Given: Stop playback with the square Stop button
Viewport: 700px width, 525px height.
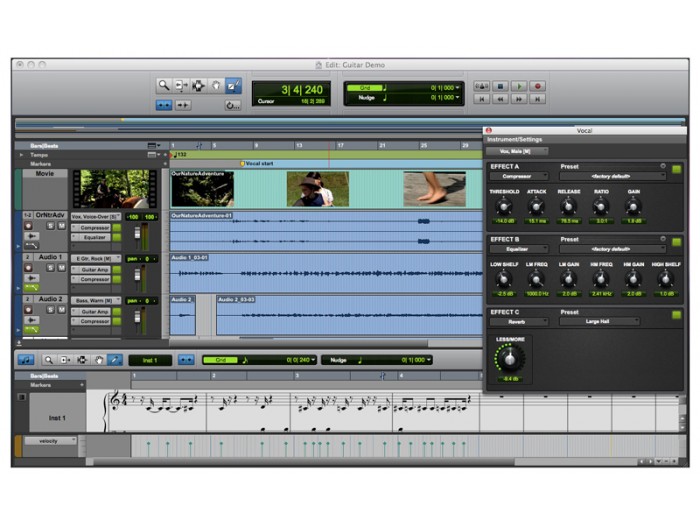Looking at the screenshot, I should 500,86.
